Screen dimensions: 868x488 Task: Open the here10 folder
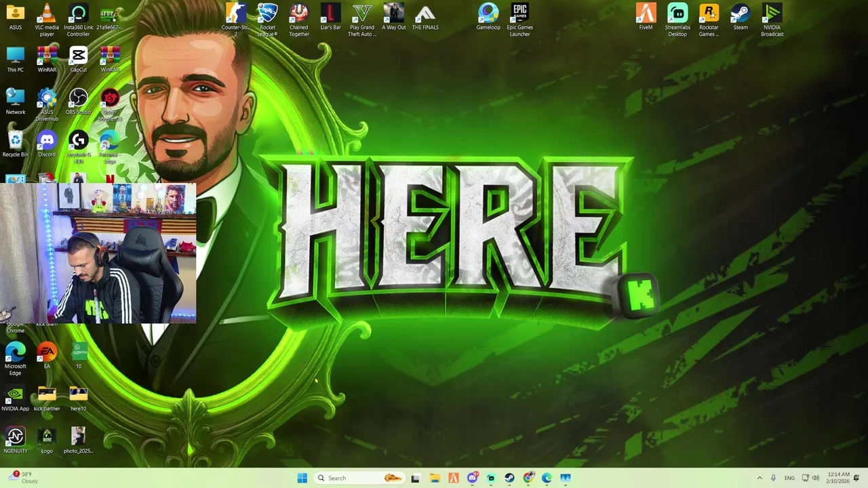click(78, 399)
